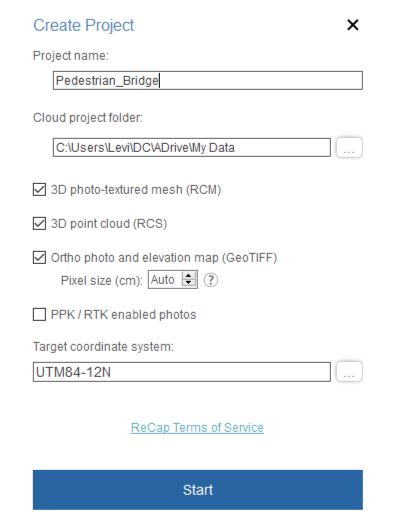
Task: Close the Create Project dialog
Action: click(x=352, y=25)
